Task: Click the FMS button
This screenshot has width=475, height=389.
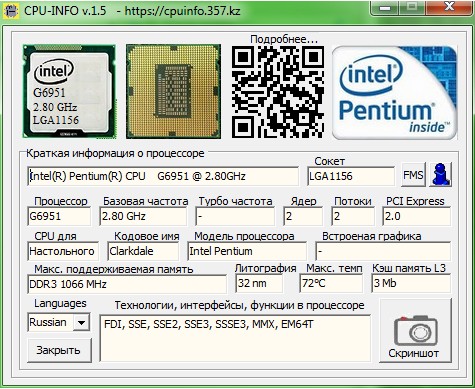Action: tap(413, 174)
